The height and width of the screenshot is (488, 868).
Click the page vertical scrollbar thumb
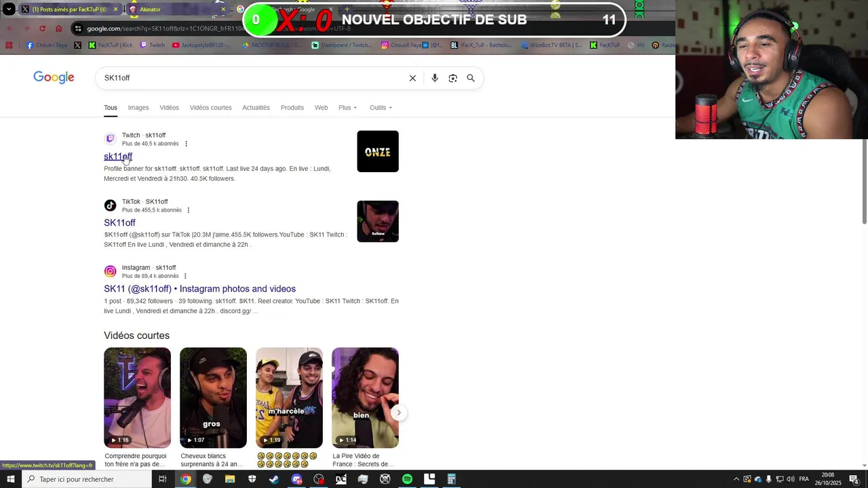[x=865, y=181]
